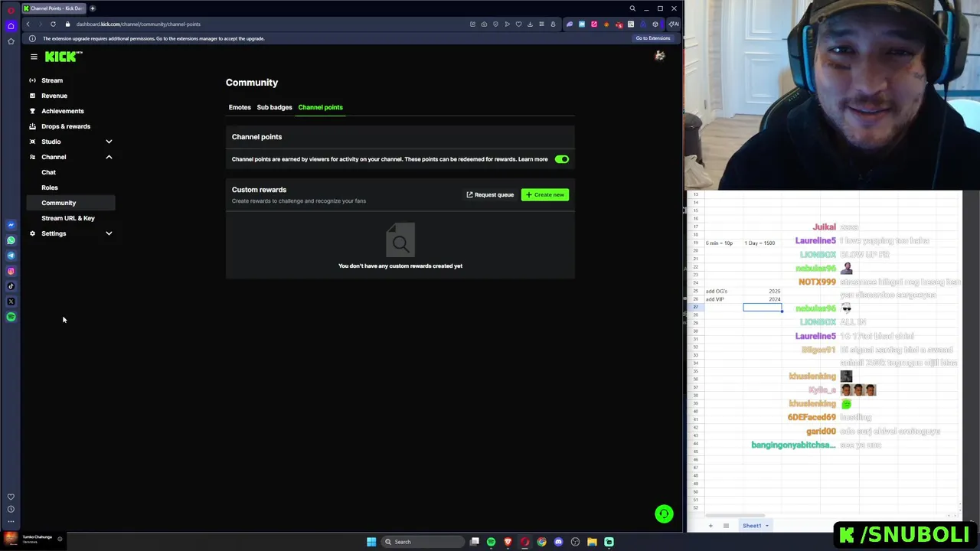Viewport: 980px width, 551px height.
Task: Switch to the Sub badges tab
Action: [x=274, y=107]
